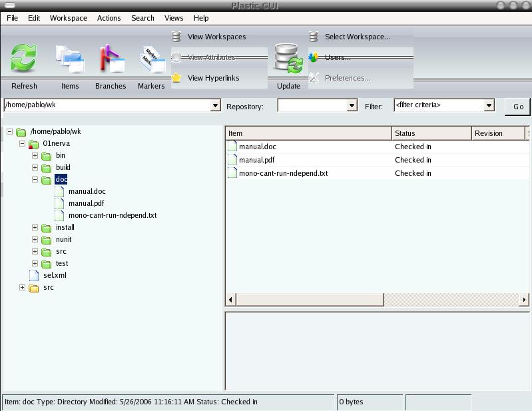Click the View Attributes icon
The image size is (532, 411).
(176, 57)
